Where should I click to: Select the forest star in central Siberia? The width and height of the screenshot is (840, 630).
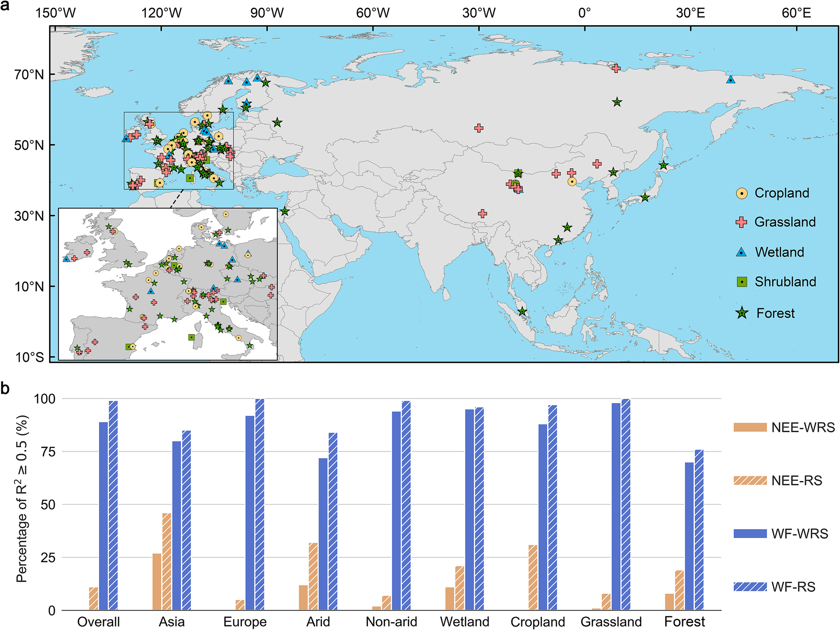617,102
